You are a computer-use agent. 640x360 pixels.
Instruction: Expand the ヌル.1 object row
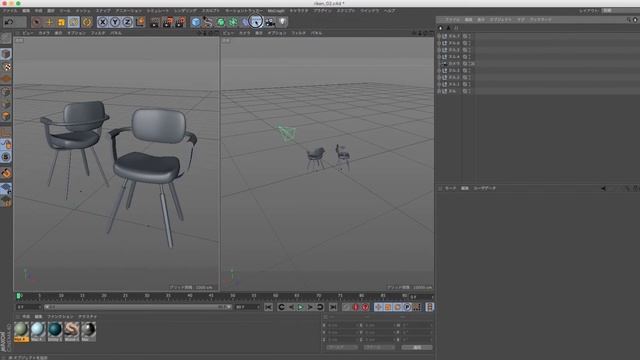(x=439, y=84)
